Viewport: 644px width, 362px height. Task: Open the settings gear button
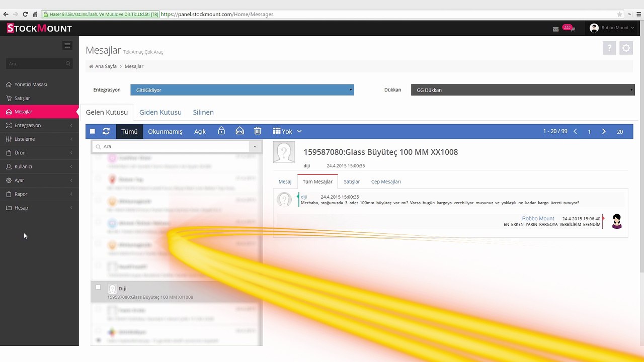(x=626, y=48)
